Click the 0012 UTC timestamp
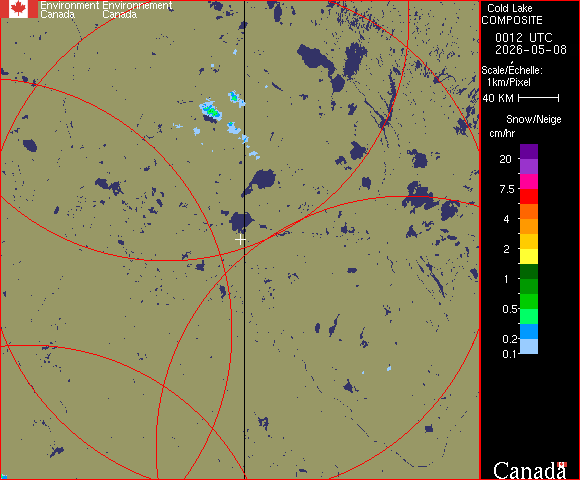The image size is (580, 480). [x=524, y=38]
